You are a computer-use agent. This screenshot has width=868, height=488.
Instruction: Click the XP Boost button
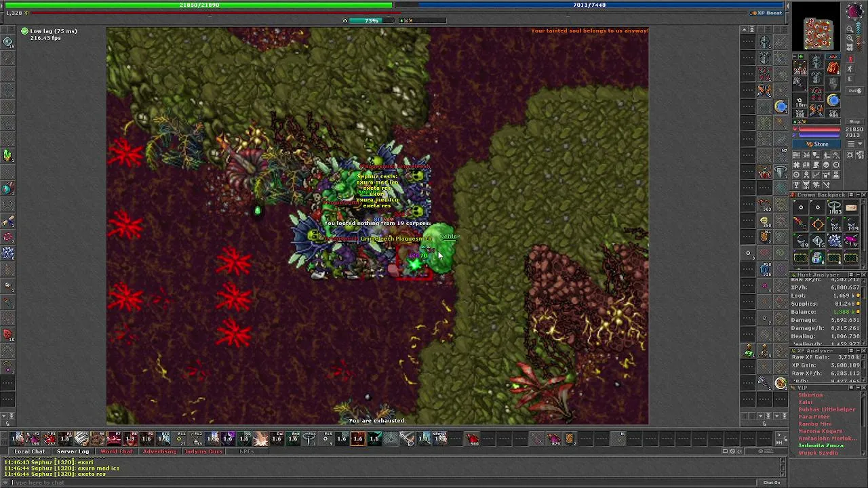(766, 13)
